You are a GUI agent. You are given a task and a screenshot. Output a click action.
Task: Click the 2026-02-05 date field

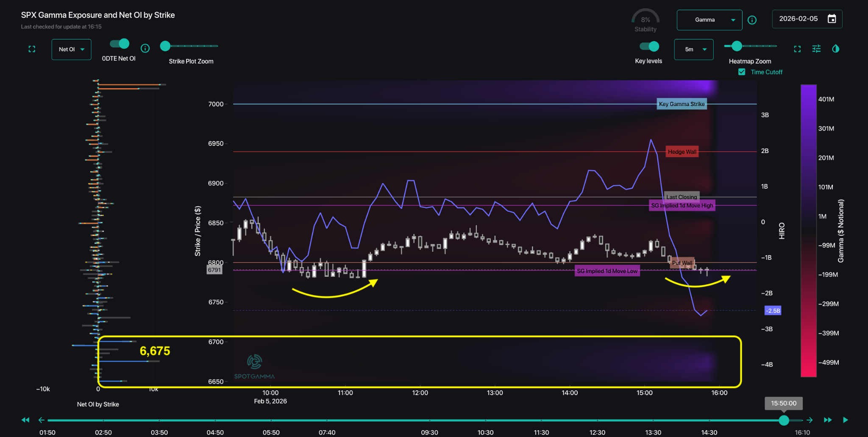point(798,19)
